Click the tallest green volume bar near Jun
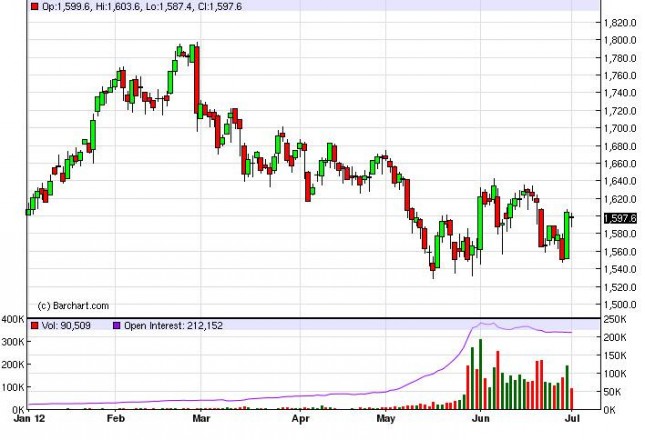The height and width of the screenshot is (440, 645). point(480,374)
